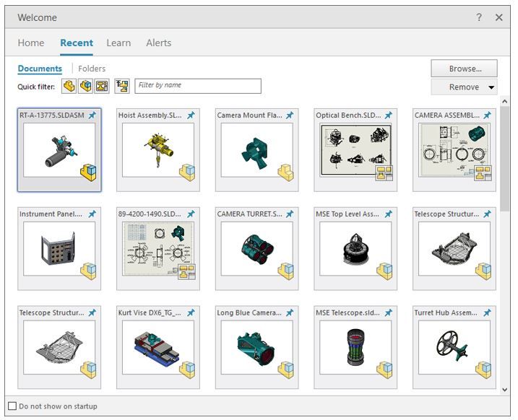This screenshot has height=420, width=518.
Task: Expand the Remove dropdown arrow
Action: click(491, 87)
